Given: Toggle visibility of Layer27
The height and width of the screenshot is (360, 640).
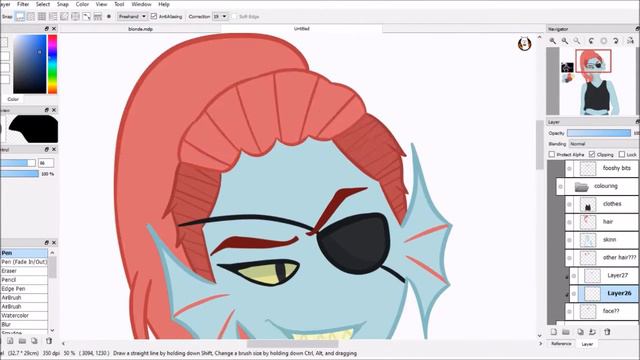Looking at the screenshot, I should click(574, 276).
